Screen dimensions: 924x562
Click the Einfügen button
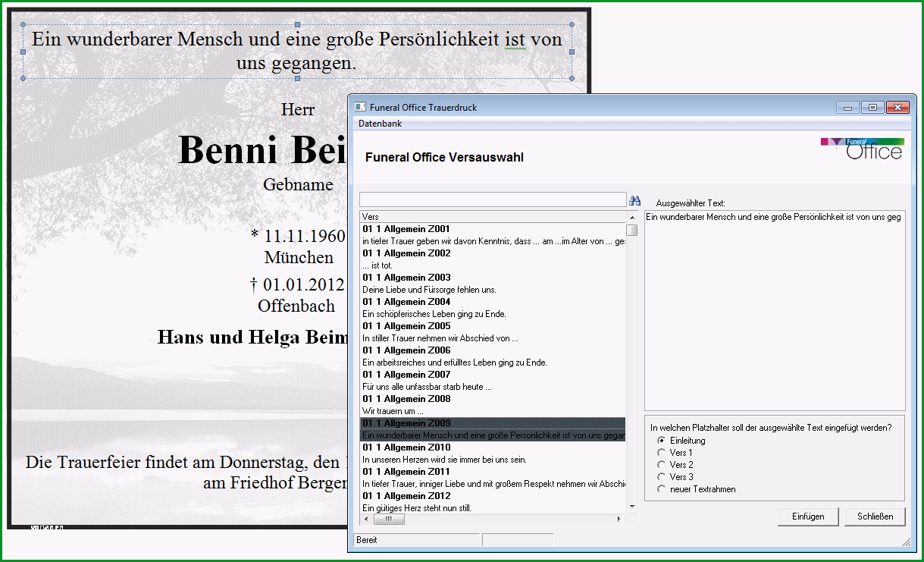(808, 516)
